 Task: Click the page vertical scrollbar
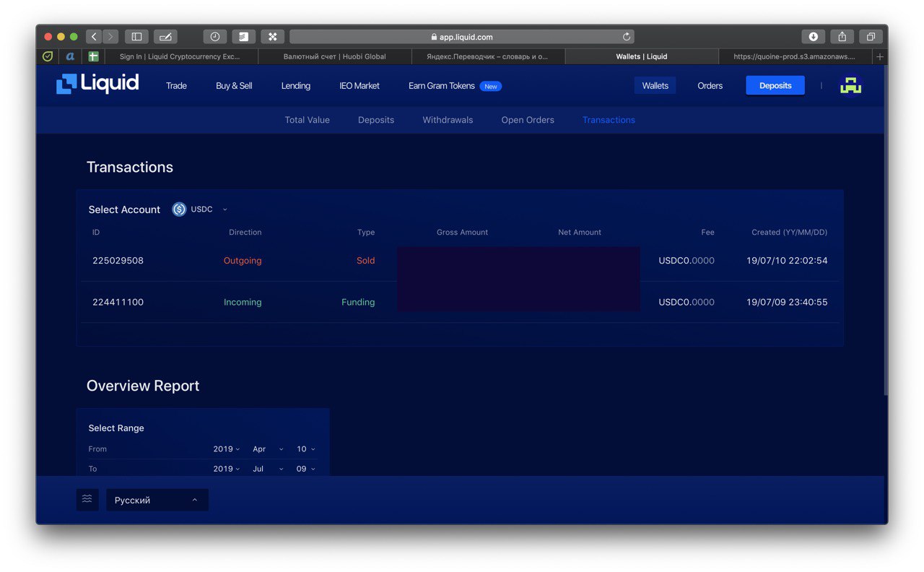pos(886,231)
